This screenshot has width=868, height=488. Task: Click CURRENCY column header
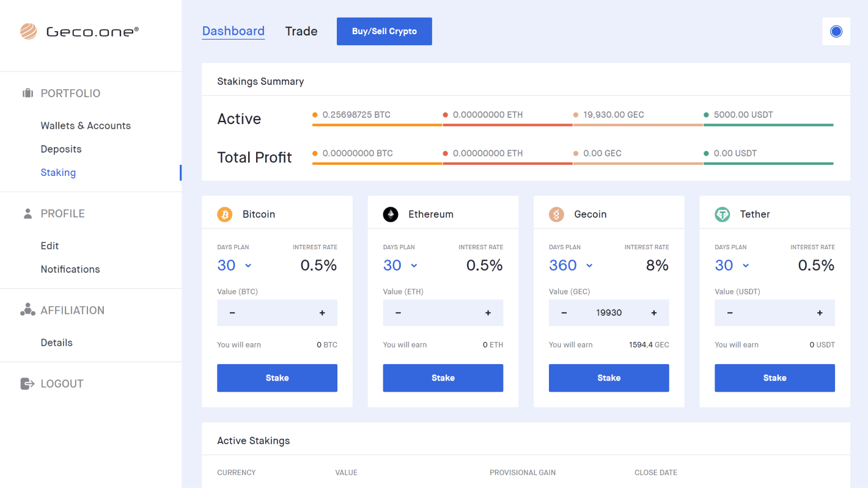237,473
